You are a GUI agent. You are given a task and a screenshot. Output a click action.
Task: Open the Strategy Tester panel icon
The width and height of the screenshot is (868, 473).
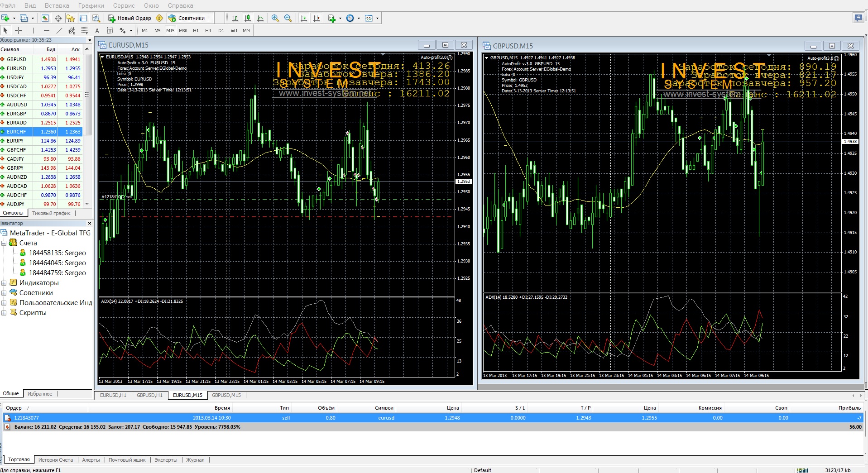(x=96, y=18)
